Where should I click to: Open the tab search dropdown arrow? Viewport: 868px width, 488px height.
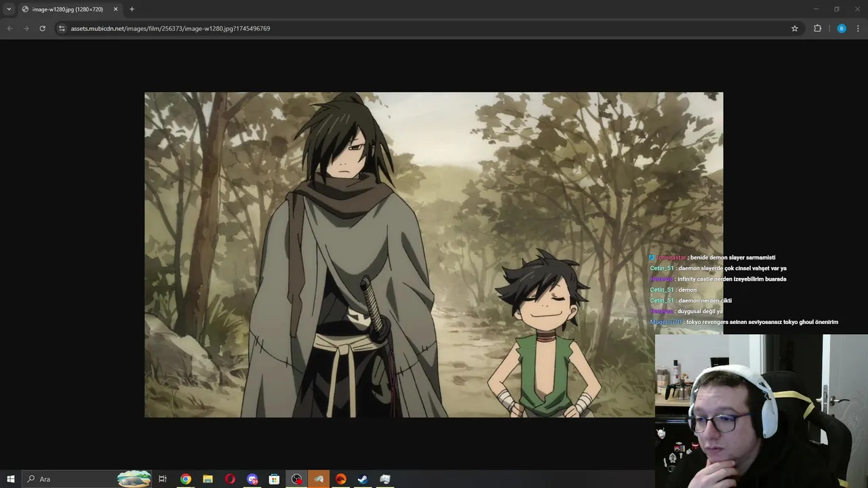tap(9, 9)
